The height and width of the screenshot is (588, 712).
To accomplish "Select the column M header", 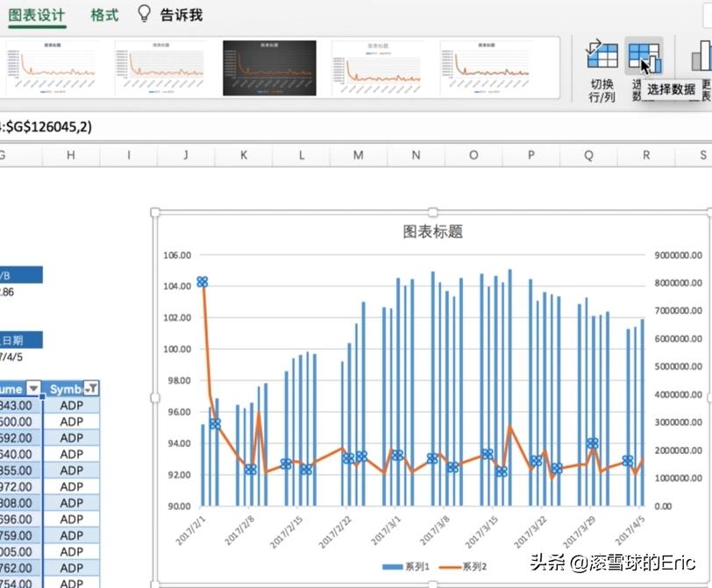I will (x=359, y=155).
